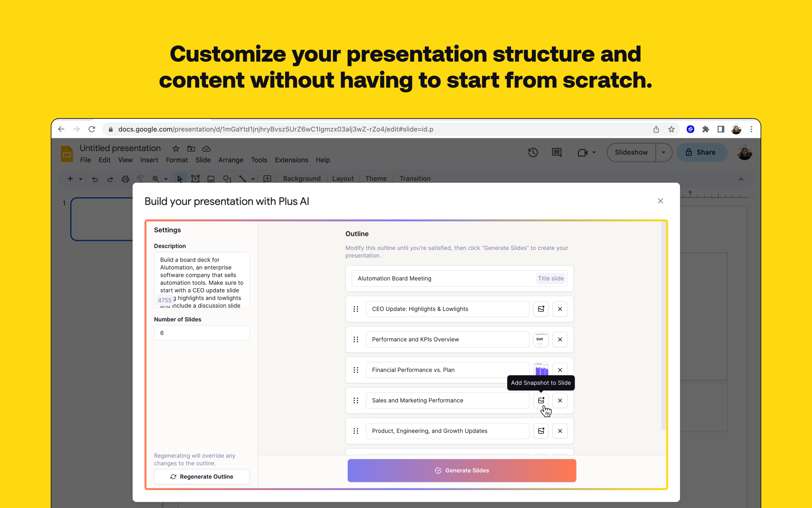Click the Number of Slides field

click(202, 333)
